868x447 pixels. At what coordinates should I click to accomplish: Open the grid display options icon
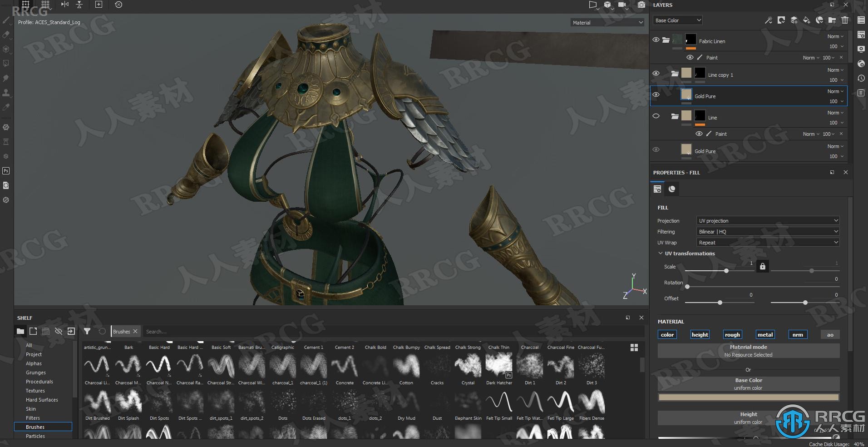tap(46, 5)
